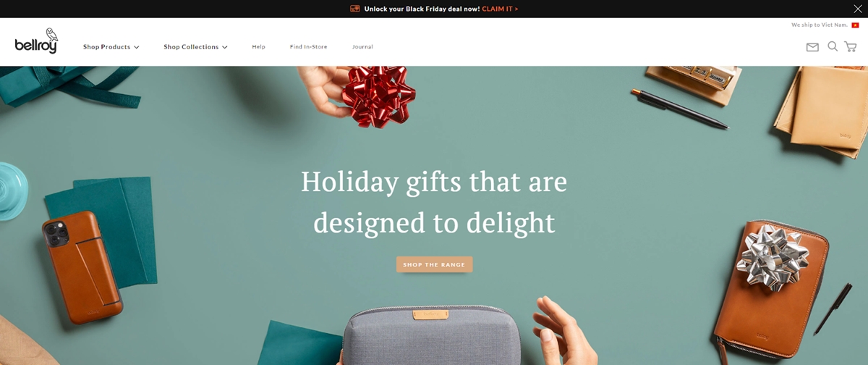Dismiss the Black Friday promo banner
The width and height of the screenshot is (868, 365).
858,9
